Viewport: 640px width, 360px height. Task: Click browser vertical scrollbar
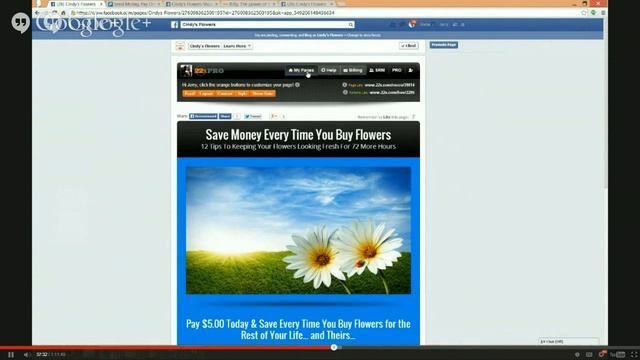coord(605,114)
